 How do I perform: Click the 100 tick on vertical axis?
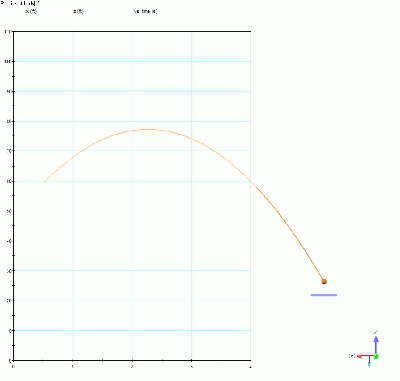coord(9,61)
